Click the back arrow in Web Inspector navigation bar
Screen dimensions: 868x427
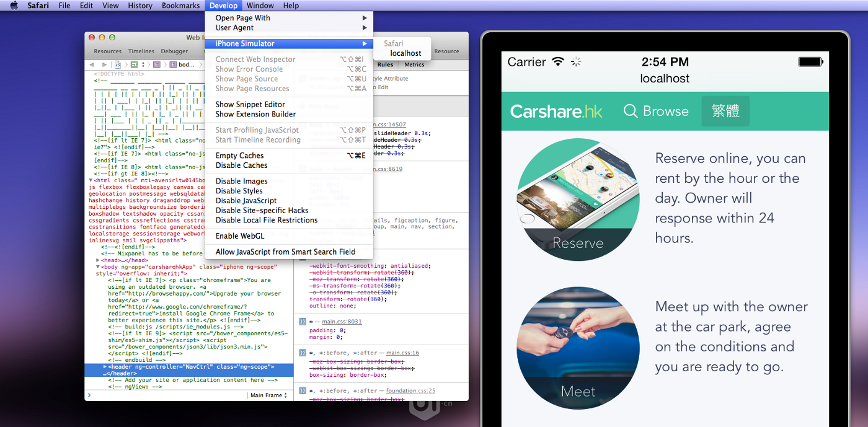pos(91,64)
